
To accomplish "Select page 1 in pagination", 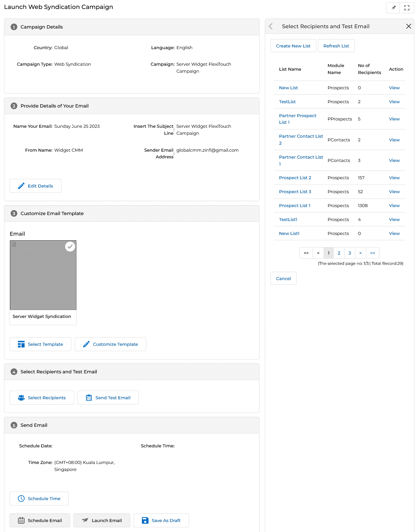I will click(329, 253).
